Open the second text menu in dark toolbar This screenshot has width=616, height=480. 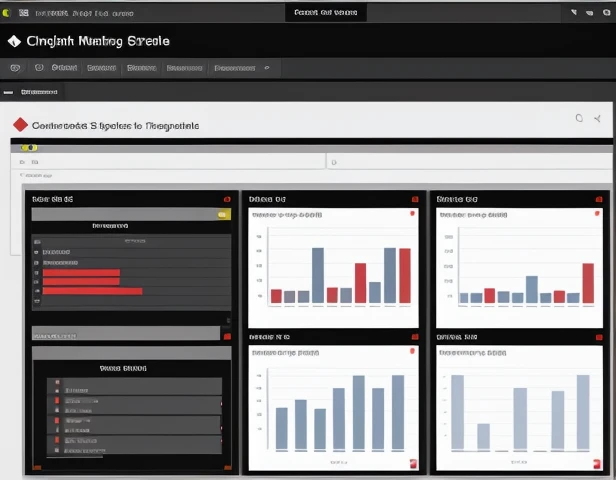point(101,68)
